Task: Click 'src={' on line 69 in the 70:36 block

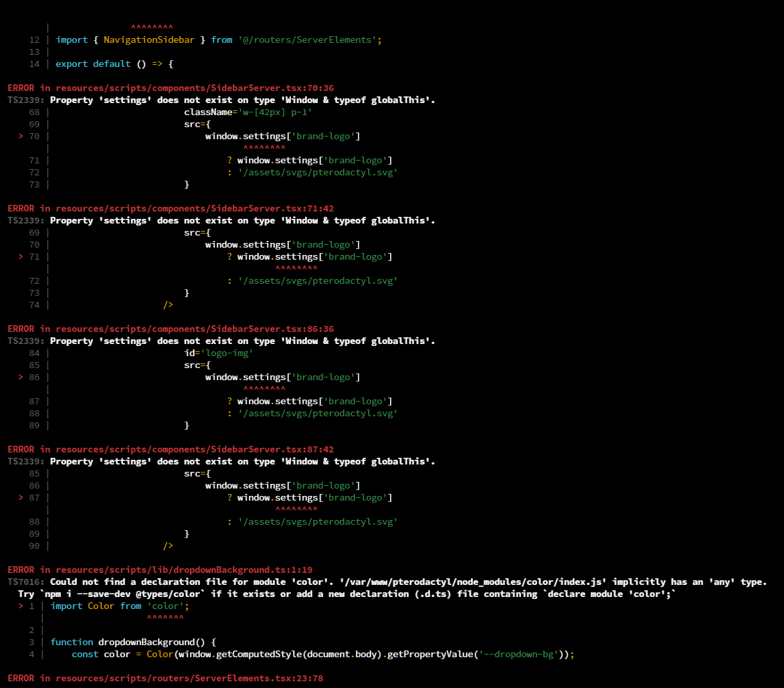Action: [x=197, y=124]
